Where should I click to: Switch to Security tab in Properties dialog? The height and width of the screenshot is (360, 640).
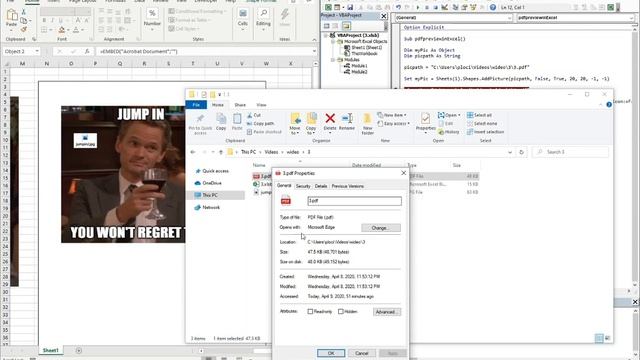(x=303, y=186)
